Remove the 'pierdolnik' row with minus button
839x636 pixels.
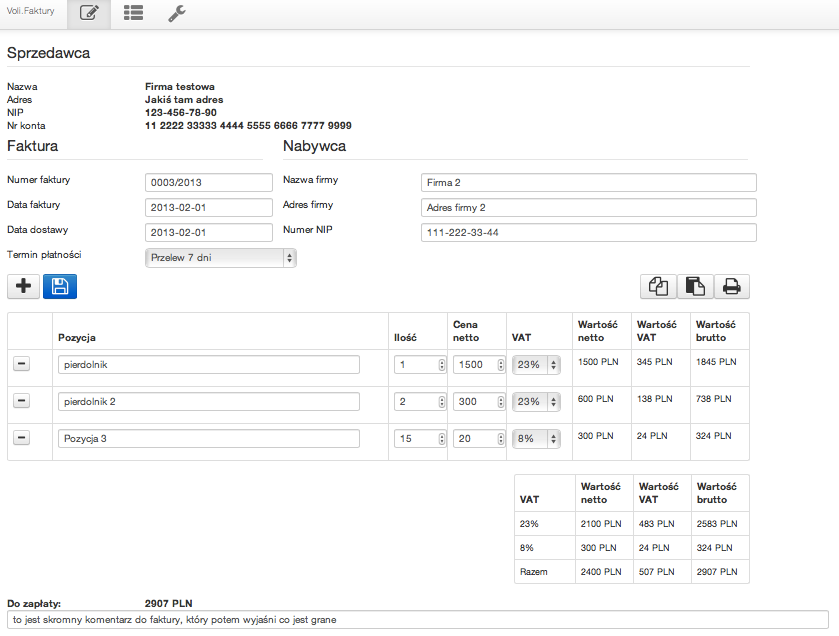click(x=21, y=364)
